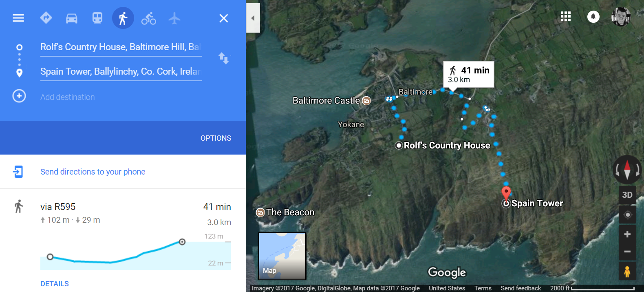Click the Street View pegman
Screen dimensions: 644x292
627,272
